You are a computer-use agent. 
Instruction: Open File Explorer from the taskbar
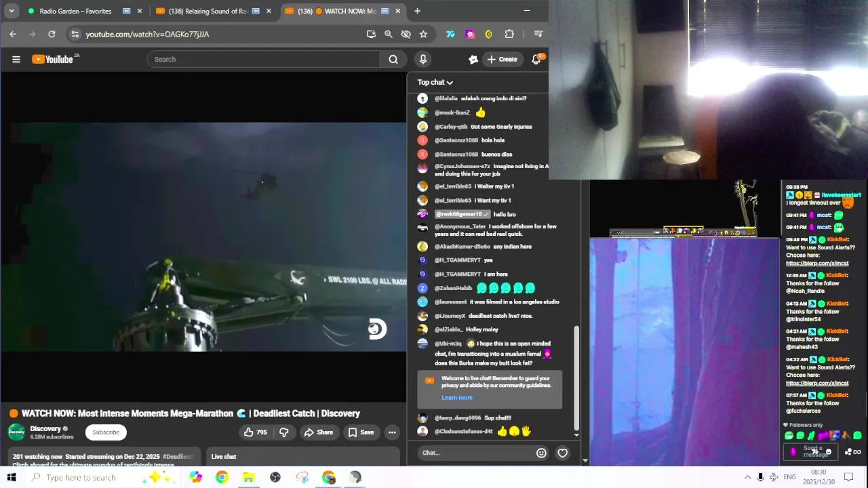(x=248, y=477)
